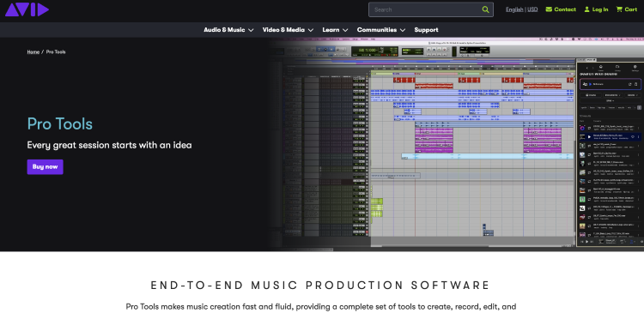Open the Support menu item
The image size is (644, 313).
pos(426,30)
